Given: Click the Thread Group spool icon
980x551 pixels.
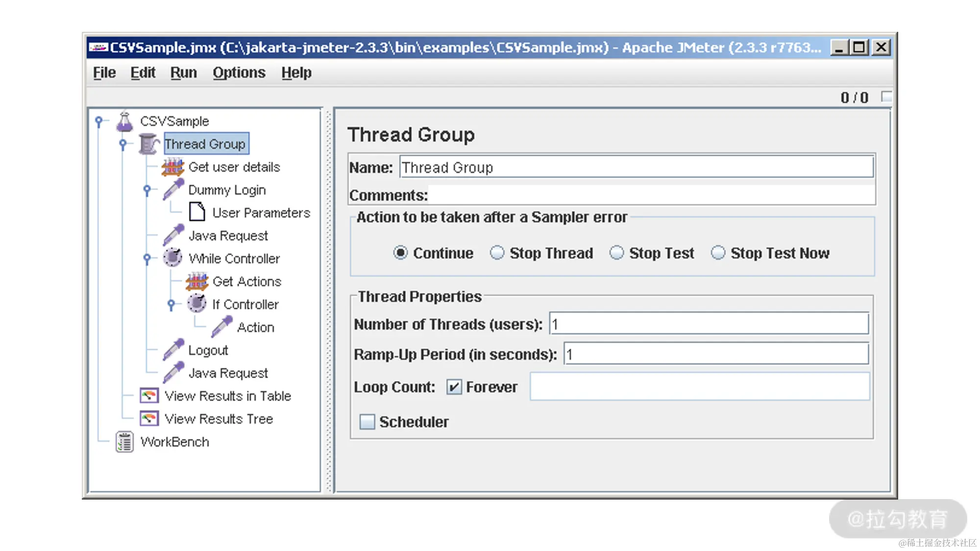Looking at the screenshot, I should 148,144.
